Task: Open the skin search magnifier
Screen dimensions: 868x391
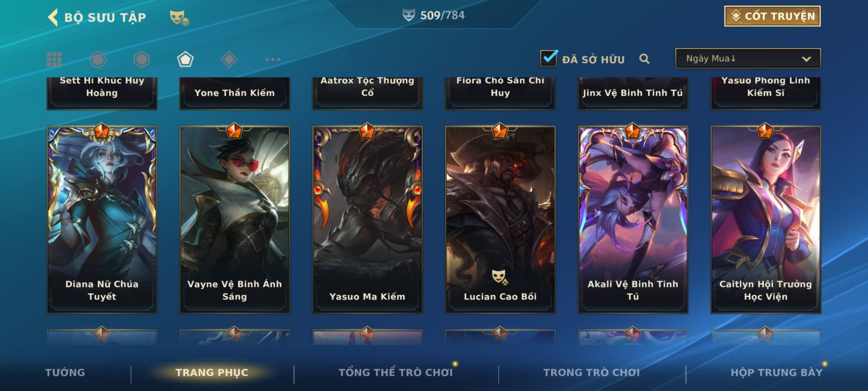Action: coord(644,59)
